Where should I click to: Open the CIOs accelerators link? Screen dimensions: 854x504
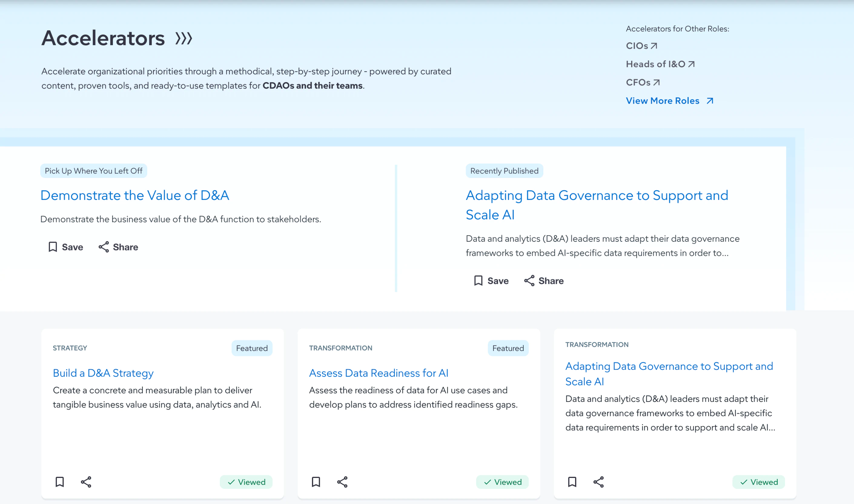[641, 46]
